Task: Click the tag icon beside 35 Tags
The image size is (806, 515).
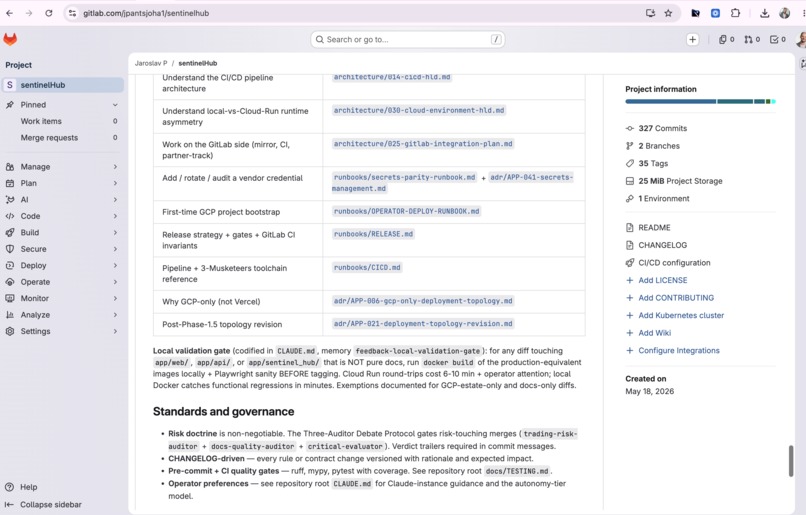Action: pos(630,163)
